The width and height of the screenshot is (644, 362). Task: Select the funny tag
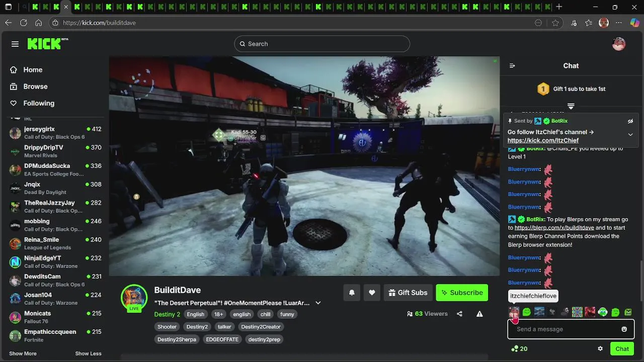click(287, 314)
